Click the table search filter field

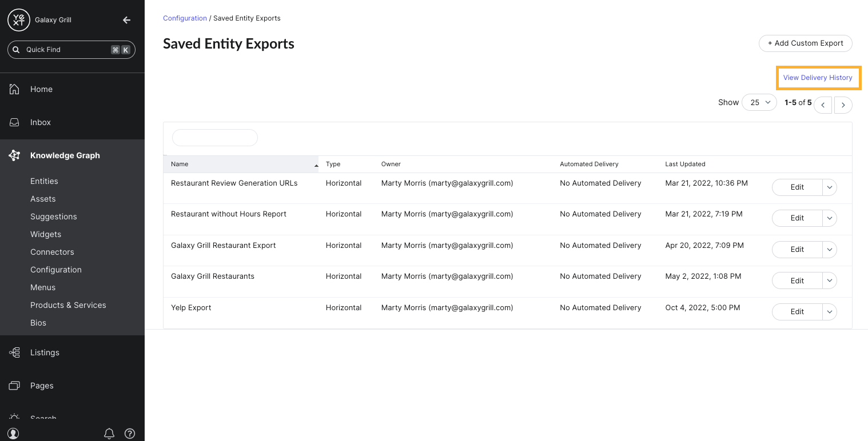tap(215, 138)
